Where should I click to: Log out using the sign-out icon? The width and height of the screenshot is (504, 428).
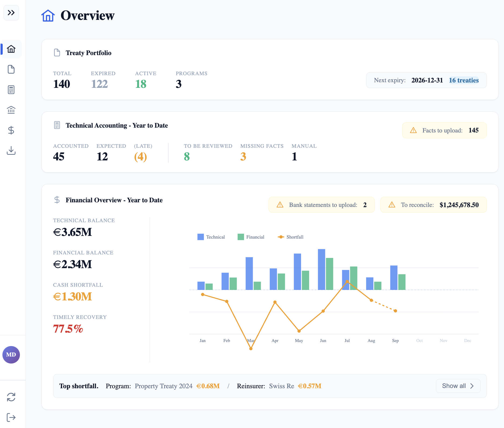pos(11,417)
